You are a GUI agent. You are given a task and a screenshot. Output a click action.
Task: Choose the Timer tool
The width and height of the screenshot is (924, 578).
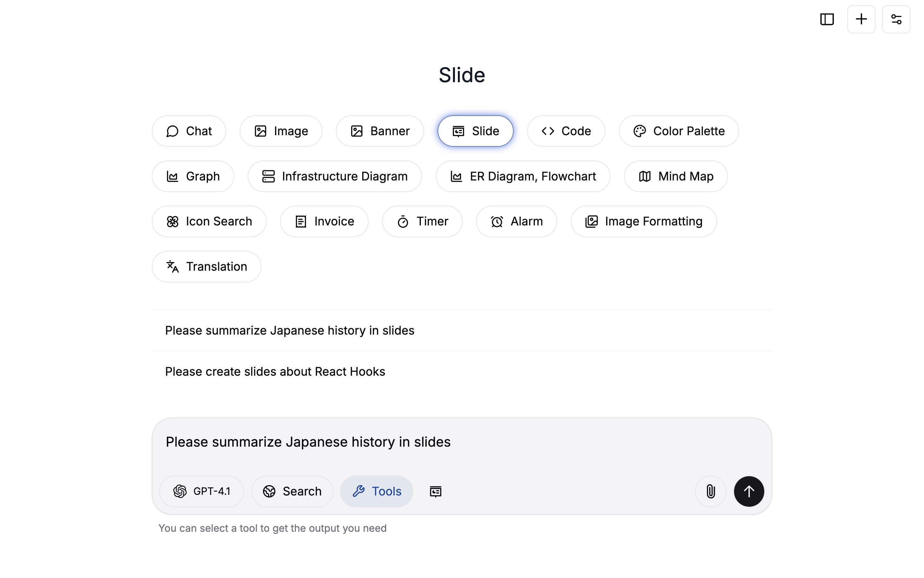coord(422,221)
